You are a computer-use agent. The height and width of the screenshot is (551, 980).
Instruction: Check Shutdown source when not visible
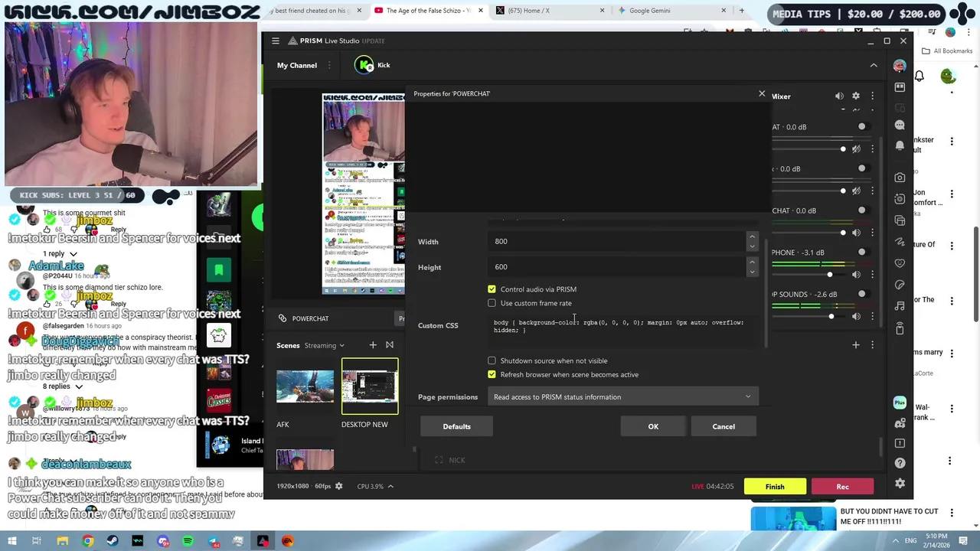492,360
